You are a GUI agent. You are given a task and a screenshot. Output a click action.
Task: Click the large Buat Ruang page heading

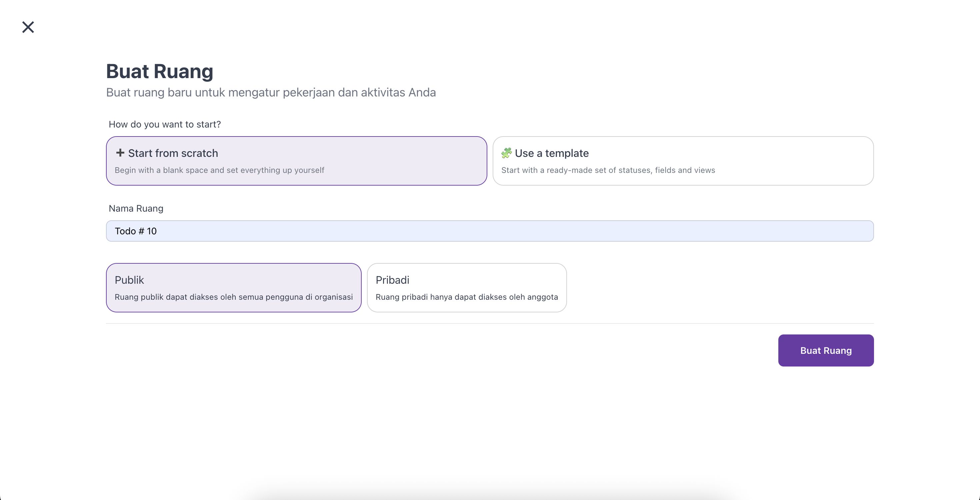(159, 71)
